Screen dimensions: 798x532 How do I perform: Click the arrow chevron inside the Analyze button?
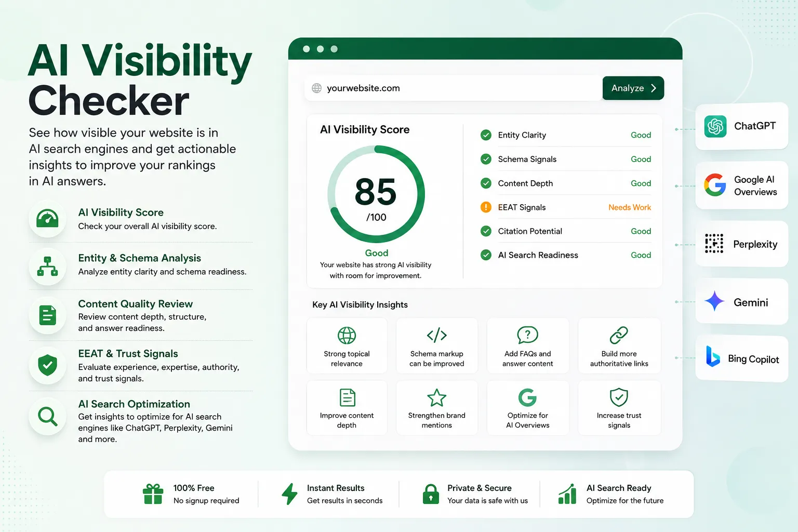coord(654,88)
